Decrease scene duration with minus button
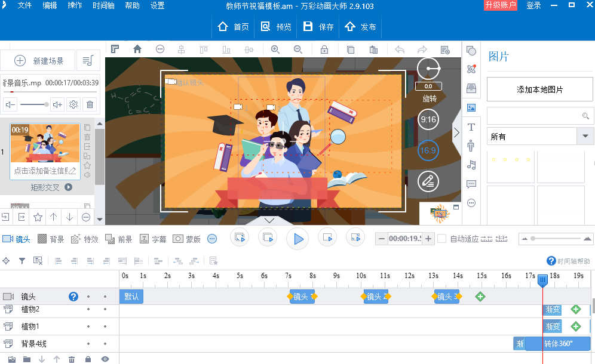Image resolution: width=595 pixels, height=364 pixels. tap(382, 239)
